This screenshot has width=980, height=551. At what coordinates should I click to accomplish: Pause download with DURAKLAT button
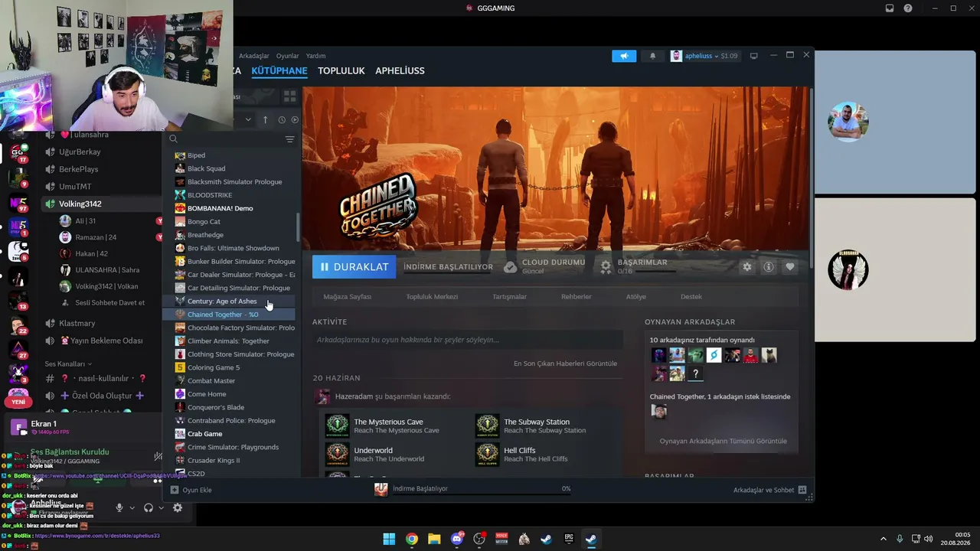354,266
